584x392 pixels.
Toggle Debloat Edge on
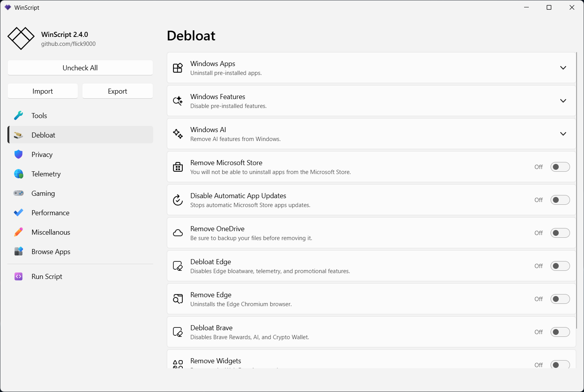(x=560, y=266)
